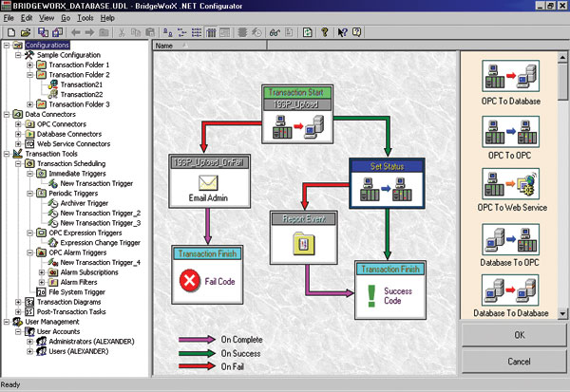Click the Forward arrow toolbar icon

[x=89, y=32]
